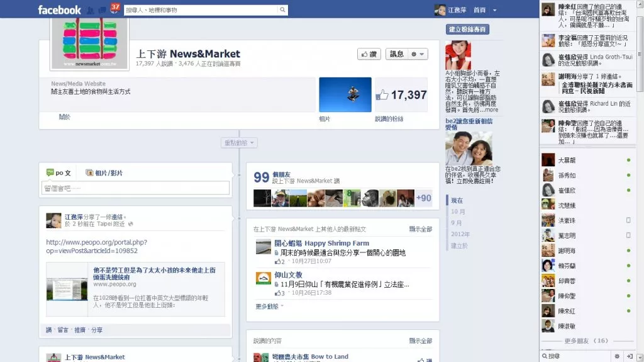Open the +90 more friends tile
This screenshot has width=644, height=362.
[423, 198]
